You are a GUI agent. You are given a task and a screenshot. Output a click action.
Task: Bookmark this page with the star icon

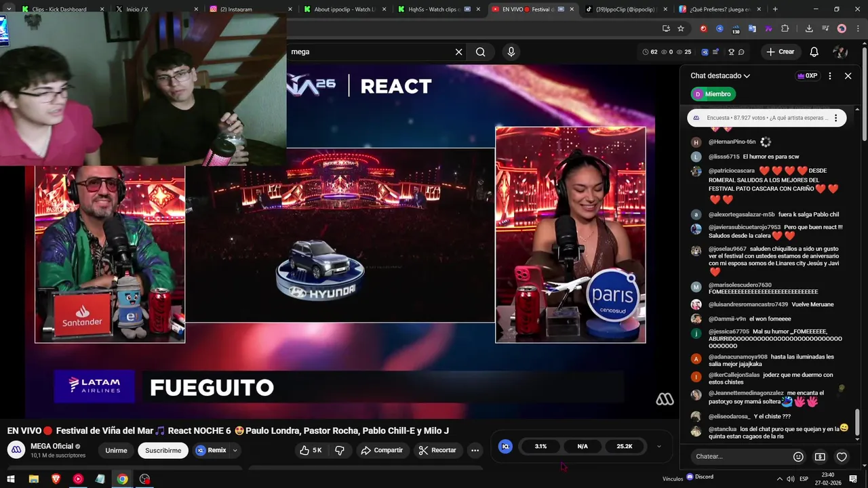[681, 28]
